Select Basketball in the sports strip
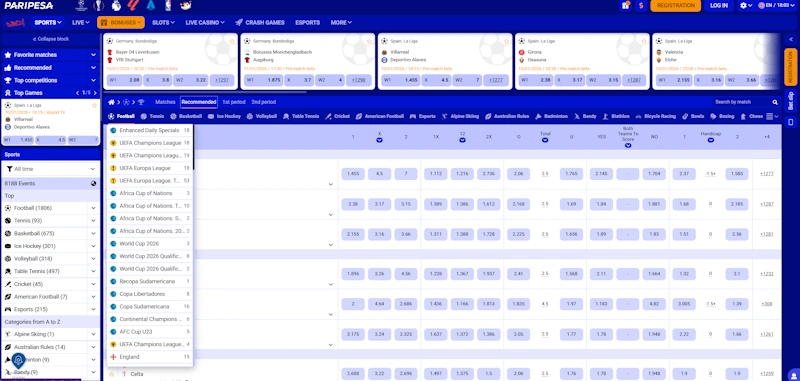800x381 pixels. [186, 116]
